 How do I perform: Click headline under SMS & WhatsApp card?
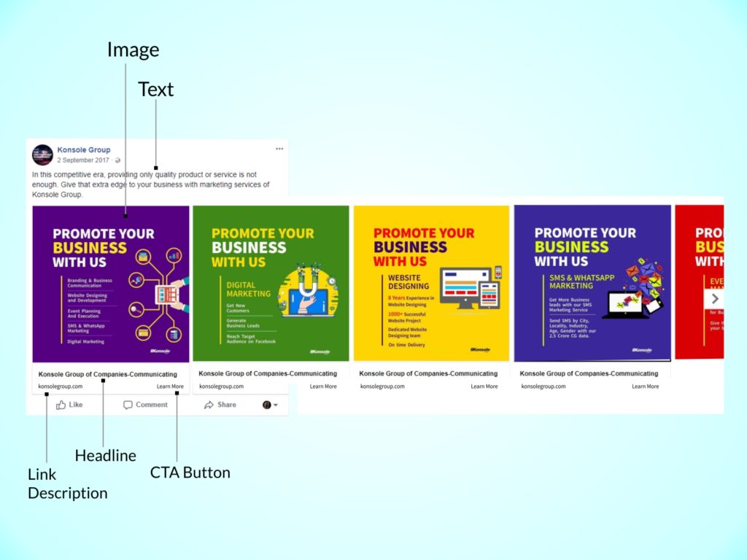[x=589, y=374]
